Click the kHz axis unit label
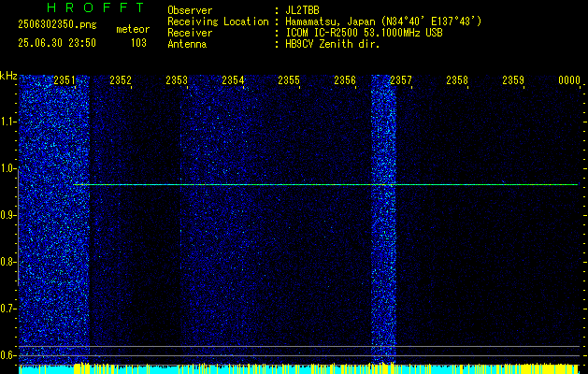Viewport: 588px width, 374px height. [8, 77]
